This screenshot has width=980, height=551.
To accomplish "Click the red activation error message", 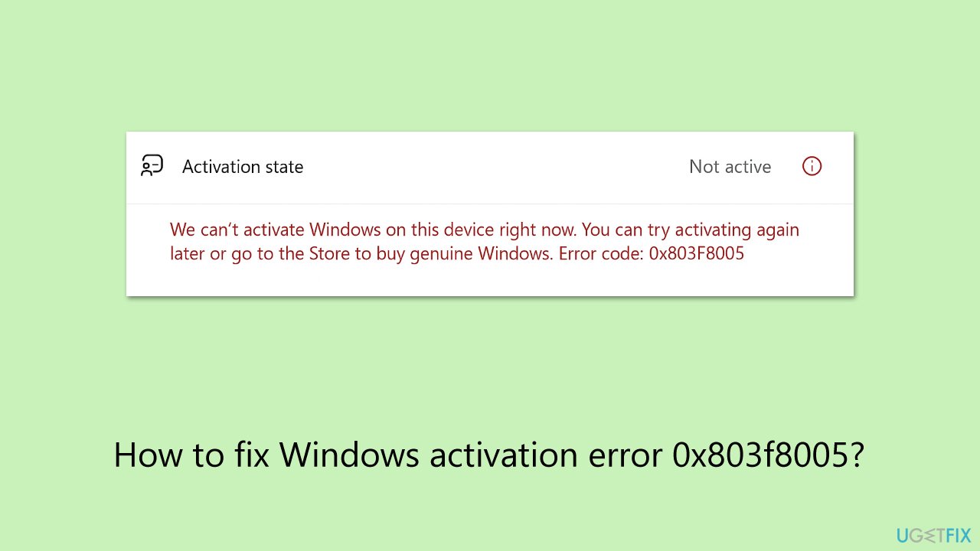I will 484,241.
